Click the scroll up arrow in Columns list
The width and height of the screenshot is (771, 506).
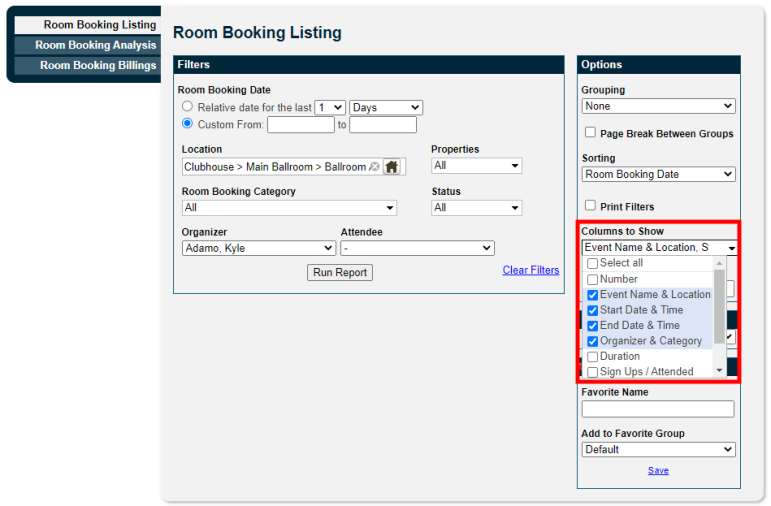pyautogui.click(x=719, y=263)
